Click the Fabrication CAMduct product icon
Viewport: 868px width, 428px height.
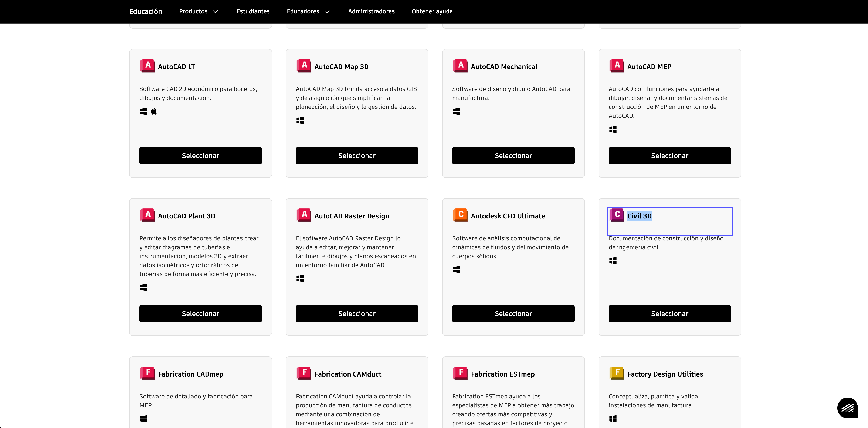304,373
